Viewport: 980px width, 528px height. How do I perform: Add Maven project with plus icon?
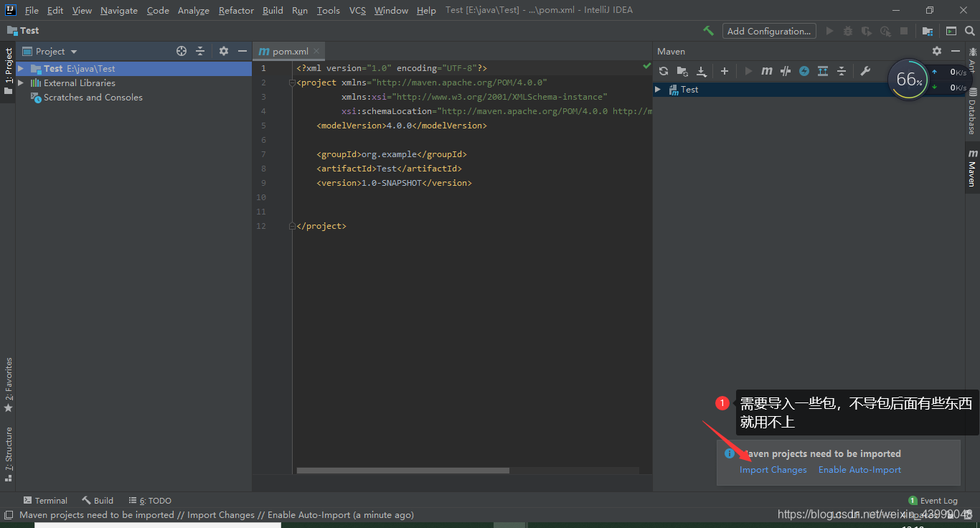[x=725, y=71]
